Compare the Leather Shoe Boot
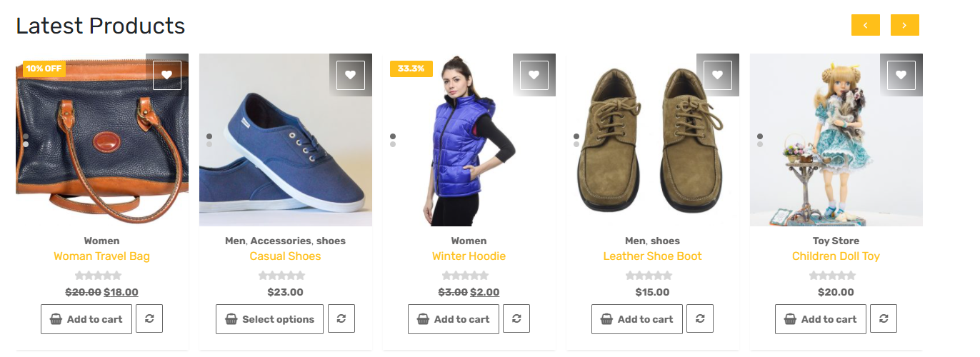 coord(700,318)
